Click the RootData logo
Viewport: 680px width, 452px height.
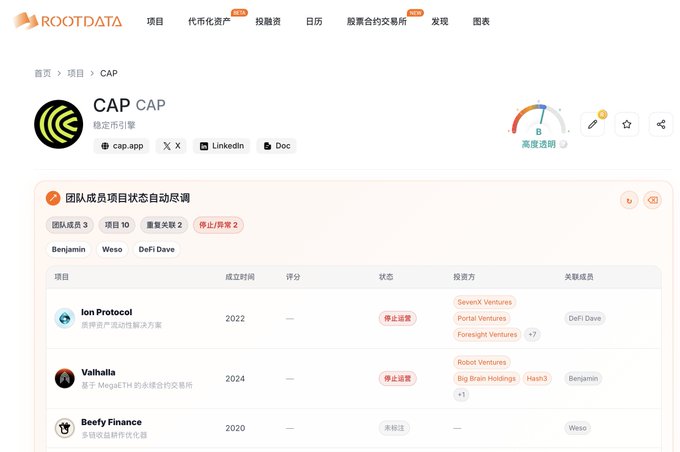[x=68, y=21]
